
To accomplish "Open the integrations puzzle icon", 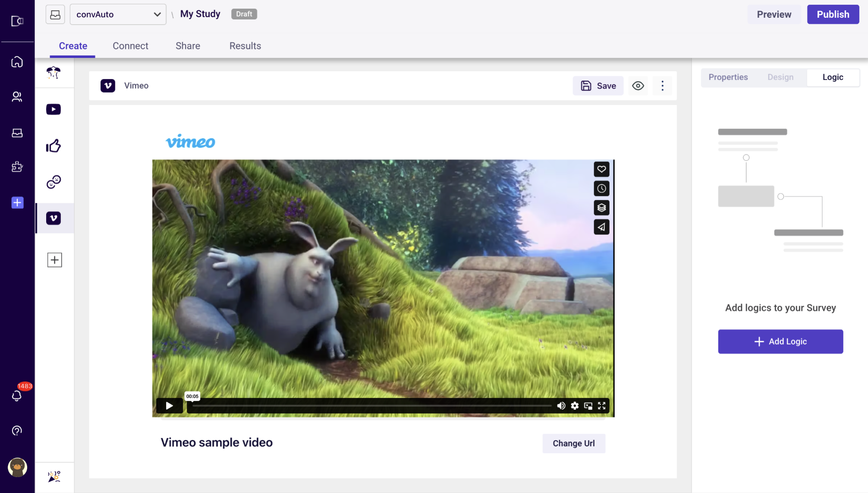I will [x=17, y=167].
